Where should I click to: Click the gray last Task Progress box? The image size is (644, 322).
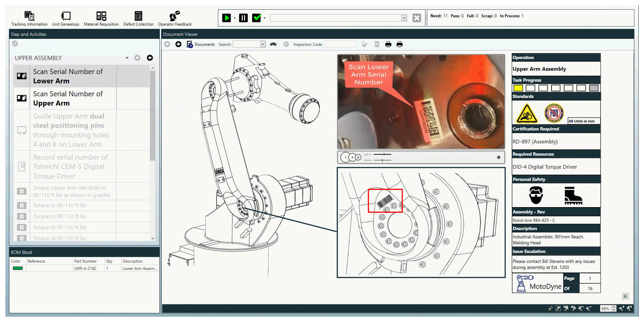point(594,88)
